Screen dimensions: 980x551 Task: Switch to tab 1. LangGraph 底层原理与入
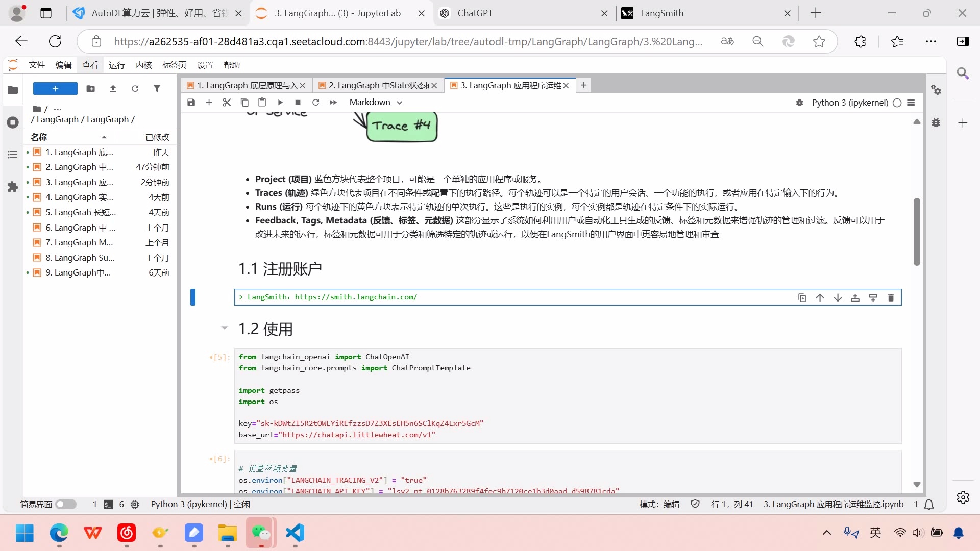tap(245, 85)
